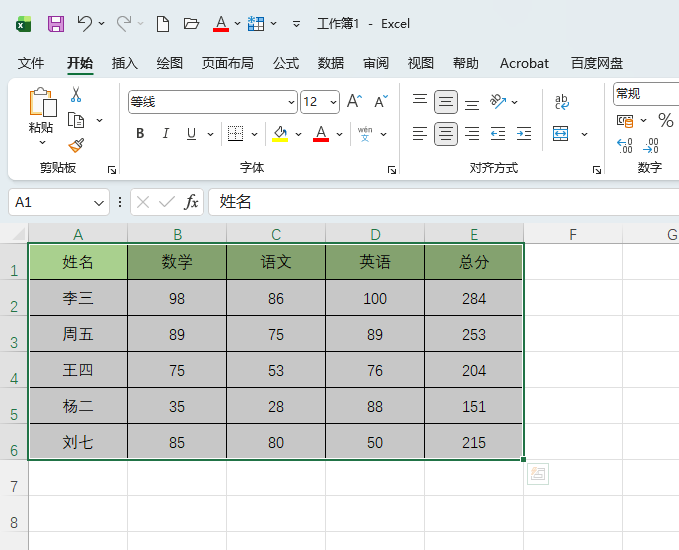Create a new blank workbook icon

click(x=163, y=24)
